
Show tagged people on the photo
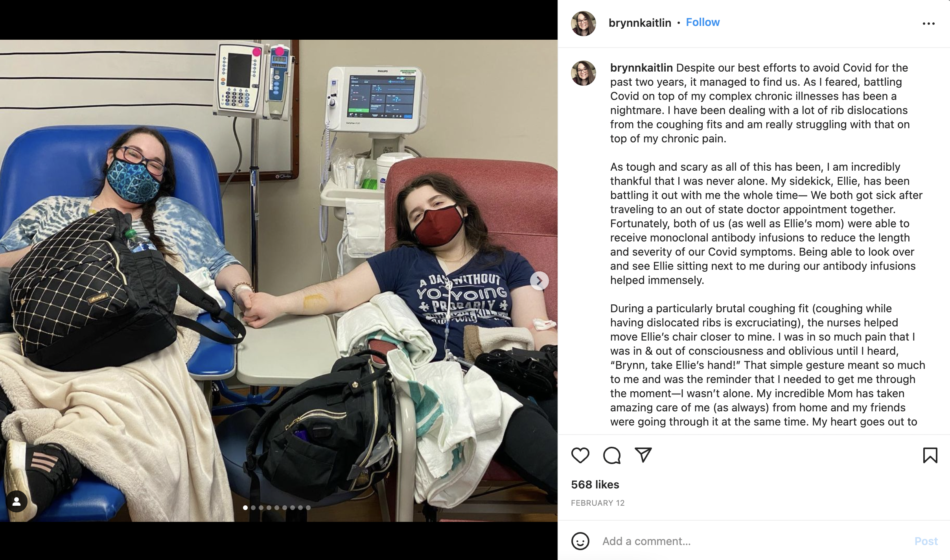(17, 501)
